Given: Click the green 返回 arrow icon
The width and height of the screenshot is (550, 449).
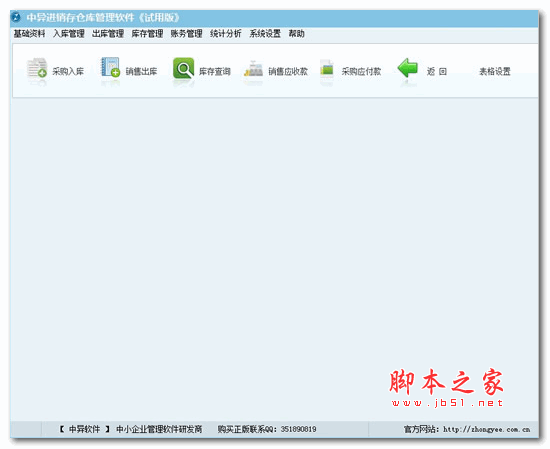Looking at the screenshot, I should click(x=408, y=68).
